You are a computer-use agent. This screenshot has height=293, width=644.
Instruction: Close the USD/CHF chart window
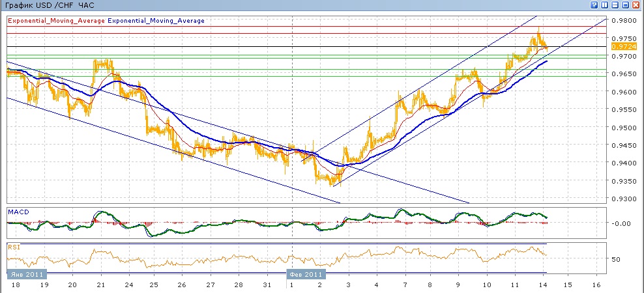(x=637, y=5)
